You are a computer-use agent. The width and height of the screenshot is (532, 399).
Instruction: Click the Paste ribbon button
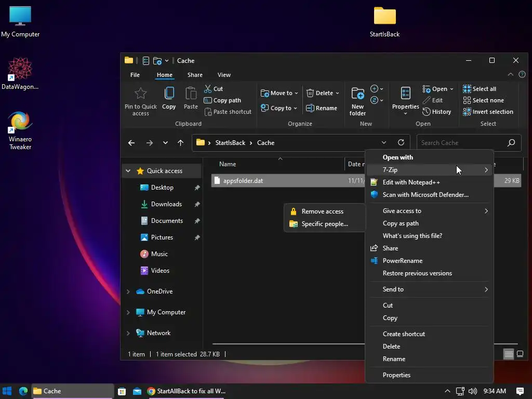tap(191, 98)
